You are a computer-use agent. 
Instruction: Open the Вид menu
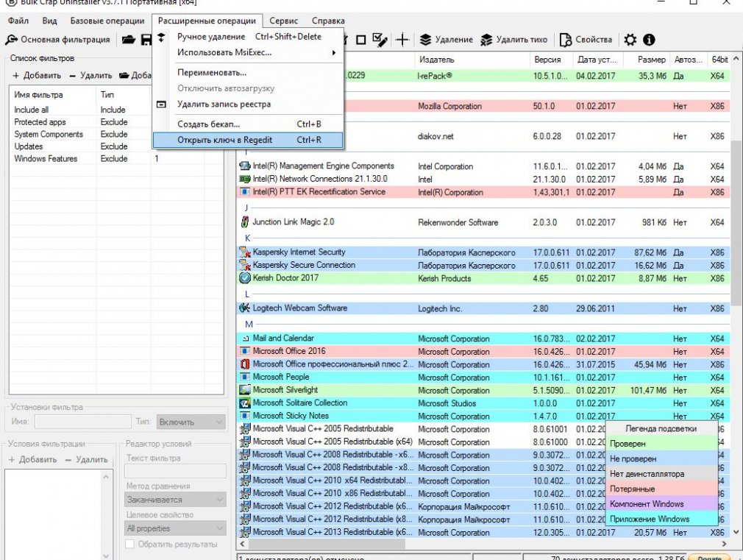(x=49, y=21)
